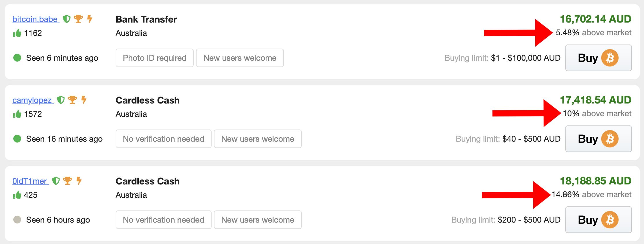
Task: Click the shield icon next to camylopez
Action: point(61,100)
